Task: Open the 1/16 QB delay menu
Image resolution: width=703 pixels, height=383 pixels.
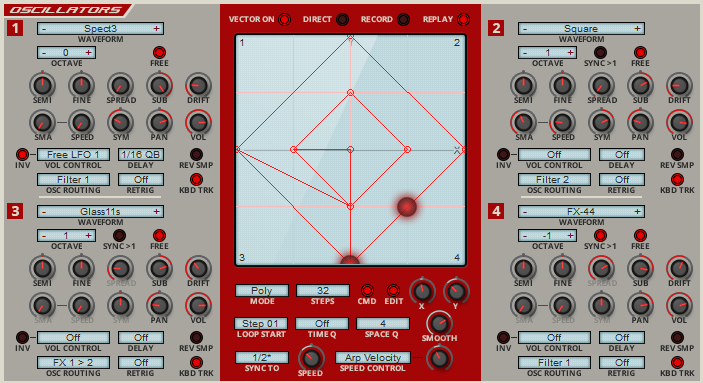Action: (x=141, y=155)
